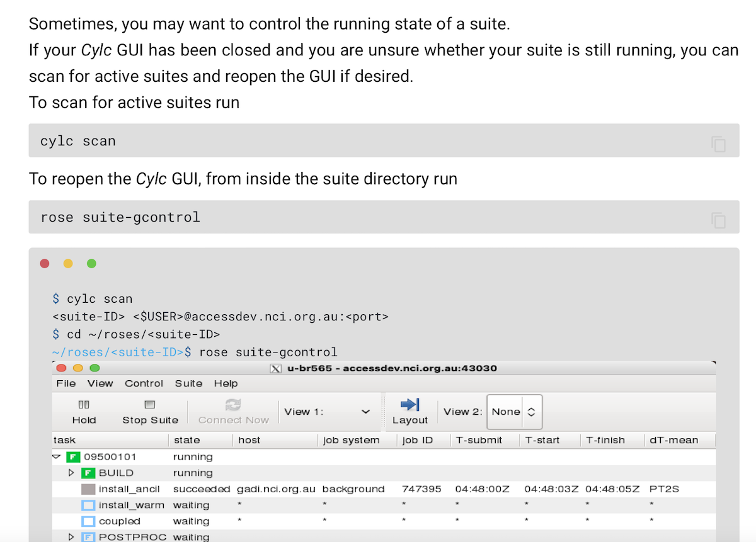Toggle the Layout arrow icon
The height and width of the screenshot is (542, 756).
coord(409,405)
